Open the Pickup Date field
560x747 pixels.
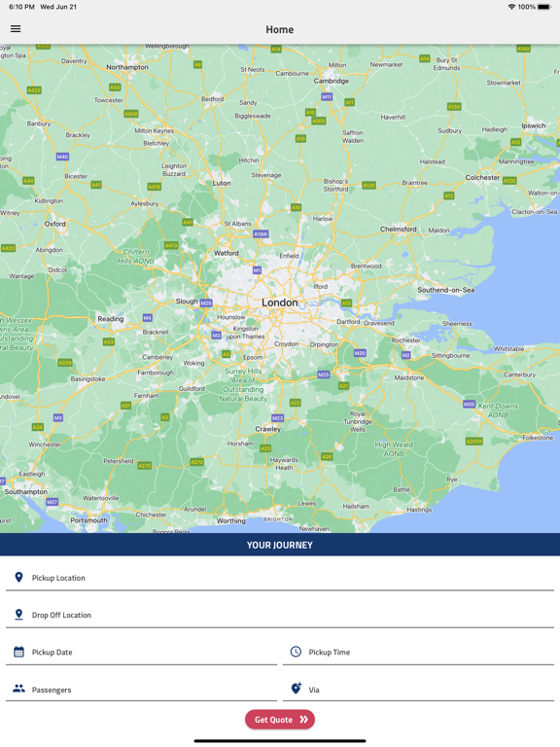[x=141, y=653]
